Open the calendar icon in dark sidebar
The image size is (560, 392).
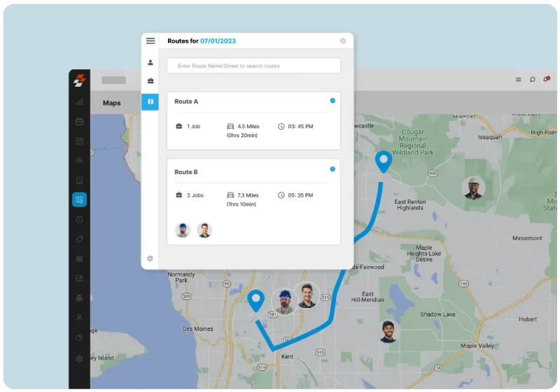(79, 141)
